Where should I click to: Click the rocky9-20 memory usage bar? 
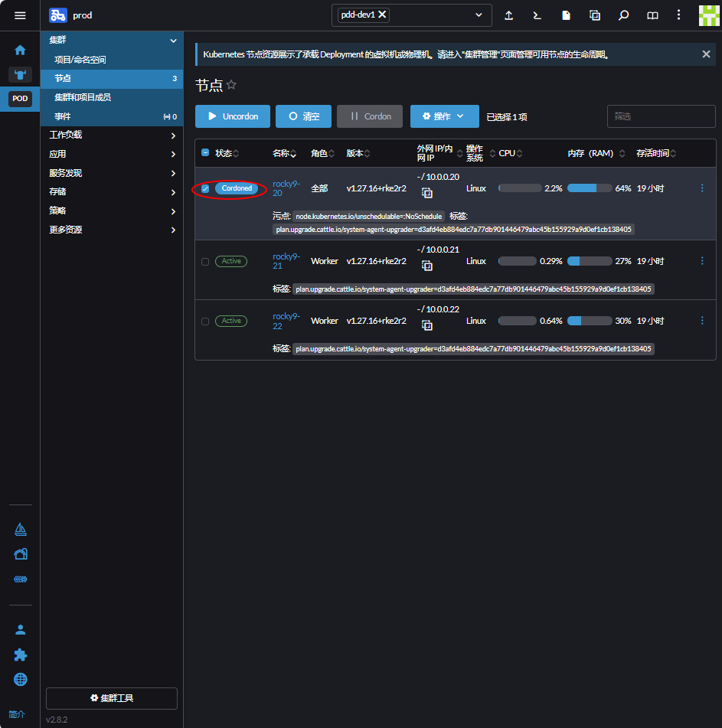coord(590,188)
